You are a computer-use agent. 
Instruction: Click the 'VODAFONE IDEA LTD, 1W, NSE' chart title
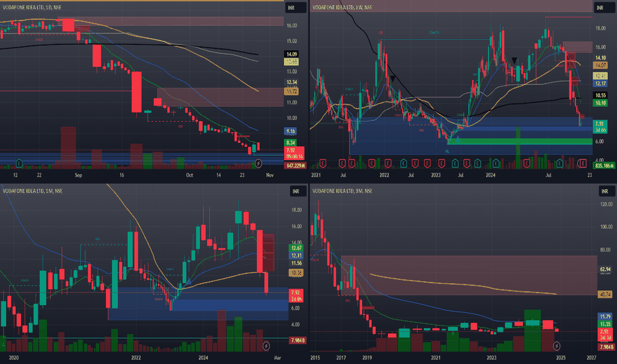click(342, 7)
